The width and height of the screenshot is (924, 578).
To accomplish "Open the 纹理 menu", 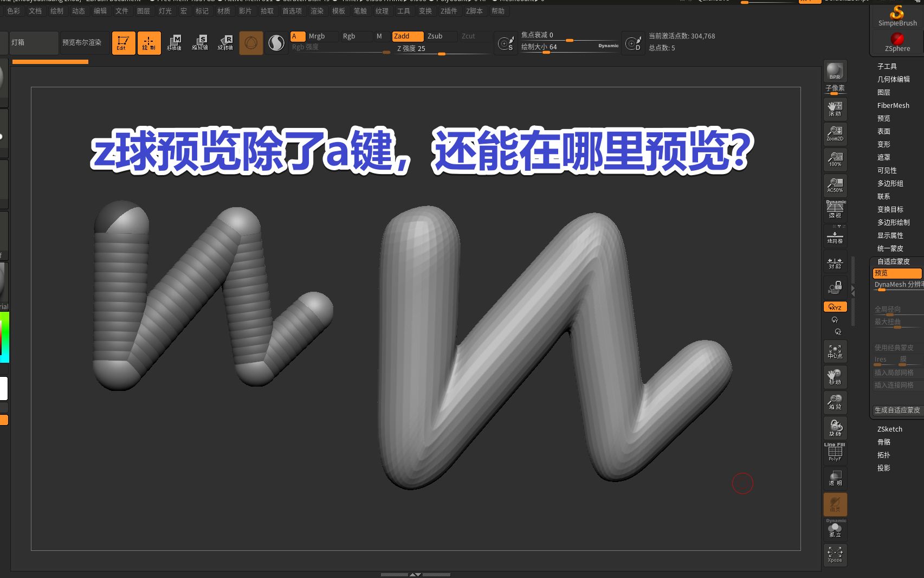I will click(384, 11).
